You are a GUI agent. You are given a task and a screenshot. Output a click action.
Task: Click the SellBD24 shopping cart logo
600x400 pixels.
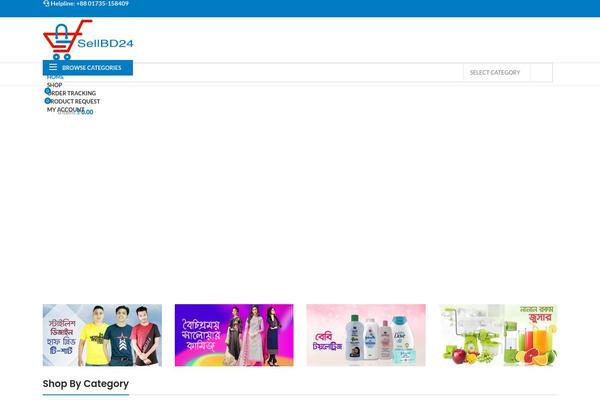tap(88, 40)
